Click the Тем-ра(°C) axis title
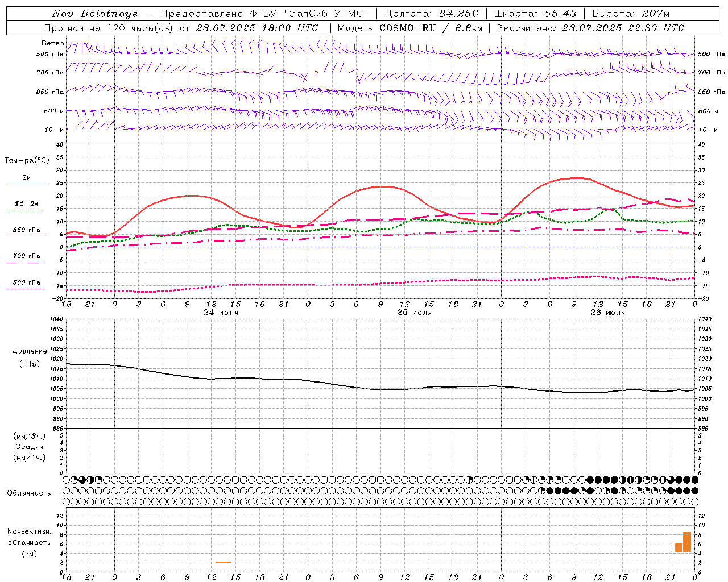This screenshot has width=728, height=582. [x=27, y=161]
